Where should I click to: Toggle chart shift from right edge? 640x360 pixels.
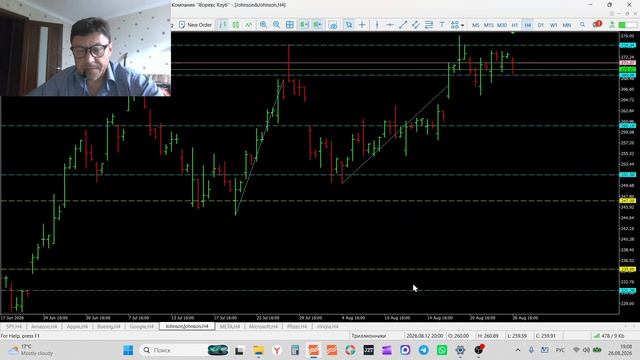(x=317, y=25)
